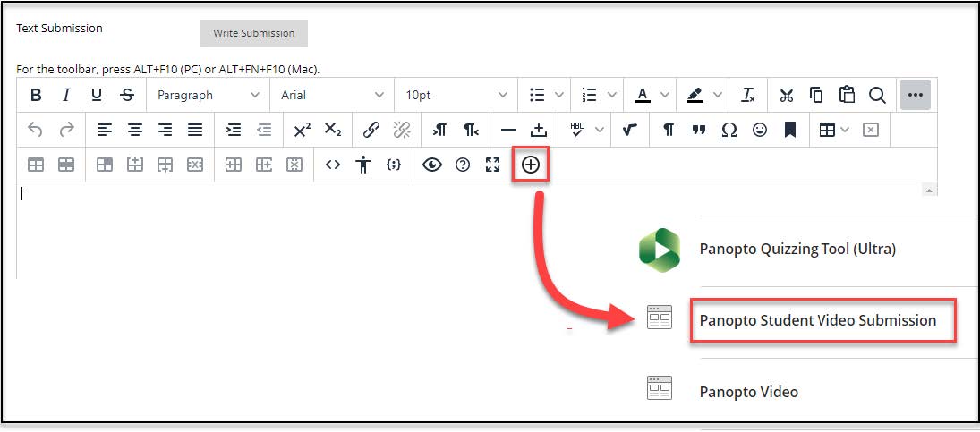Center align the text
Viewport: 980px width, 432px height.
point(134,130)
